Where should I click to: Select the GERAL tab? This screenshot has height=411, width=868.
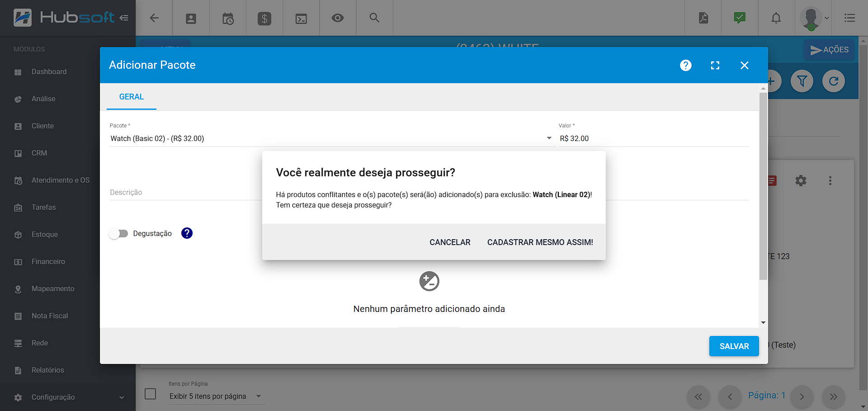132,97
